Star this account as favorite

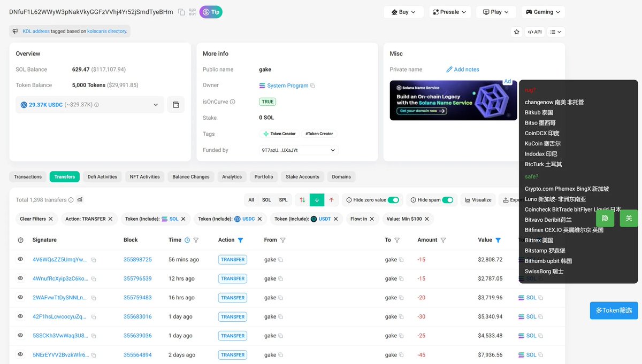(x=516, y=32)
